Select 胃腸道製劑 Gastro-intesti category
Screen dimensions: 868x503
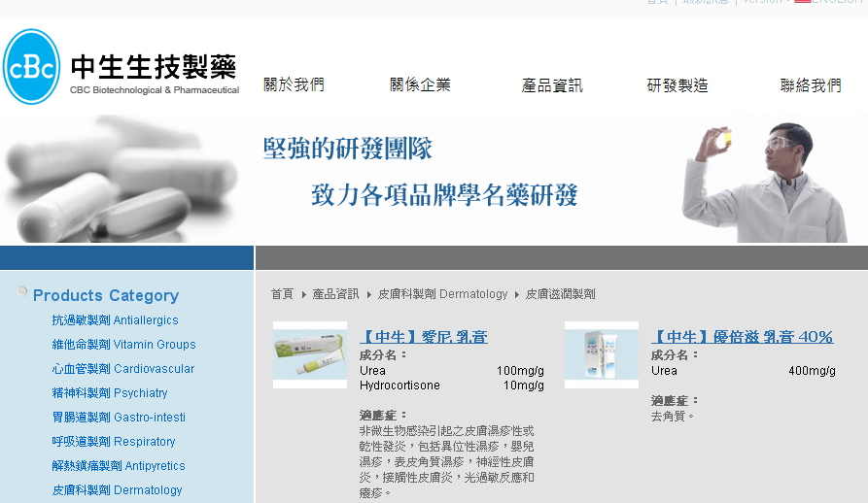coord(119,418)
